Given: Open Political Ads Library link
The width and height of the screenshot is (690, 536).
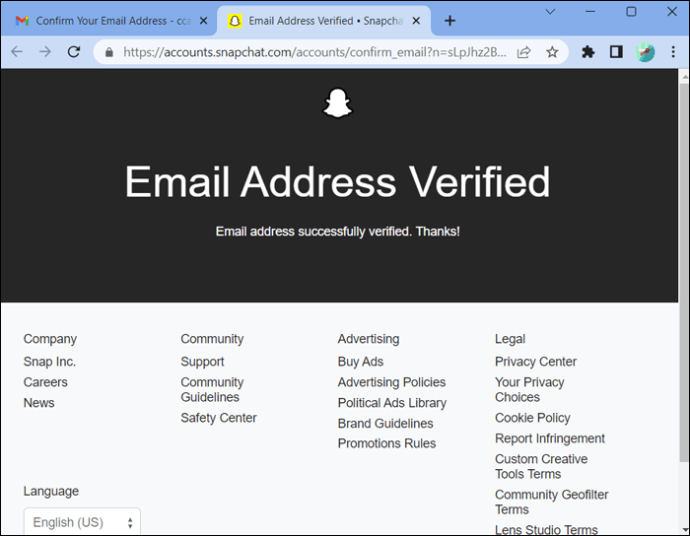Looking at the screenshot, I should [x=392, y=403].
